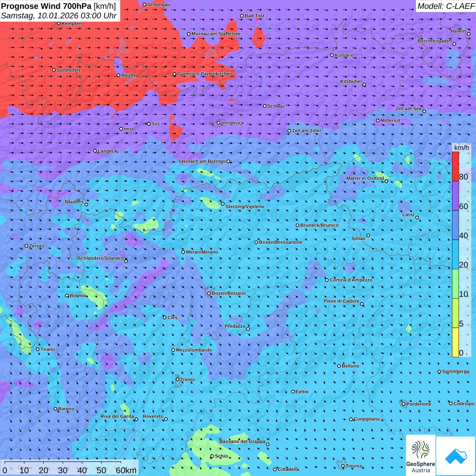This screenshot has height=476, width=476.
Task: Click the 'Tirano' label
Action: coord(48,349)
